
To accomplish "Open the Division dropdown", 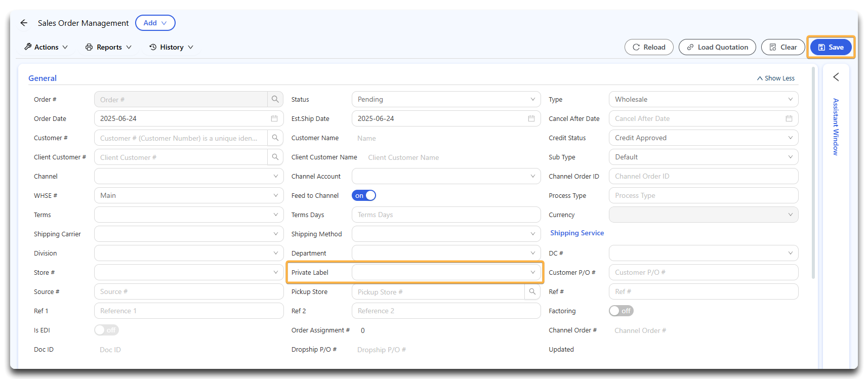I will coord(189,253).
